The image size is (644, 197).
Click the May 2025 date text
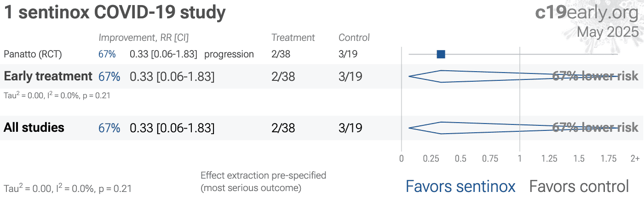coord(608,32)
